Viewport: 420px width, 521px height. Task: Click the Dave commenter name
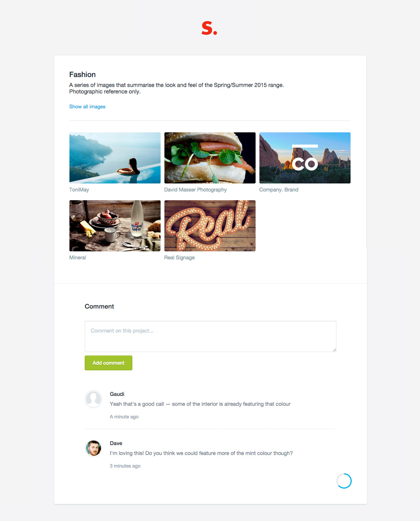tap(116, 443)
